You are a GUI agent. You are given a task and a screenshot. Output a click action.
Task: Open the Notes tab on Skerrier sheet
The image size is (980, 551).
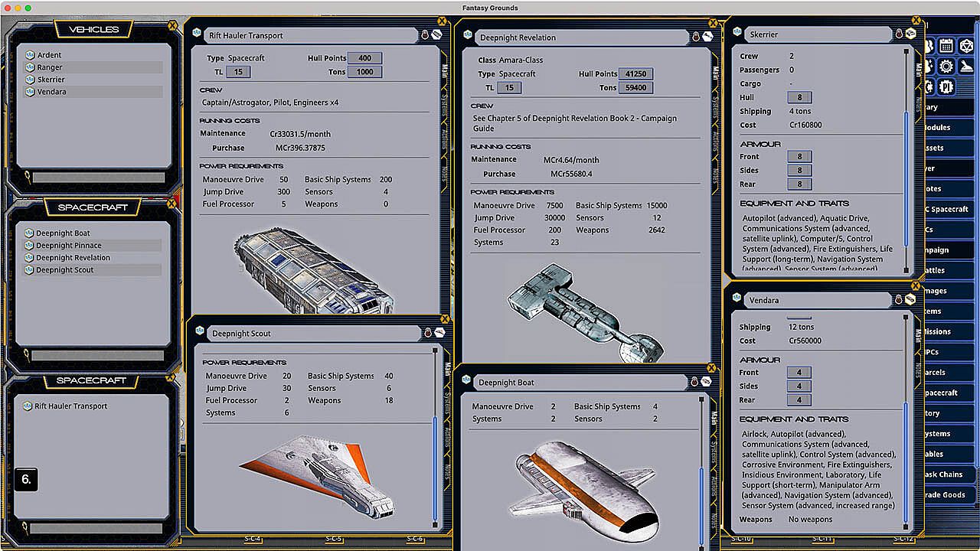coord(918,103)
